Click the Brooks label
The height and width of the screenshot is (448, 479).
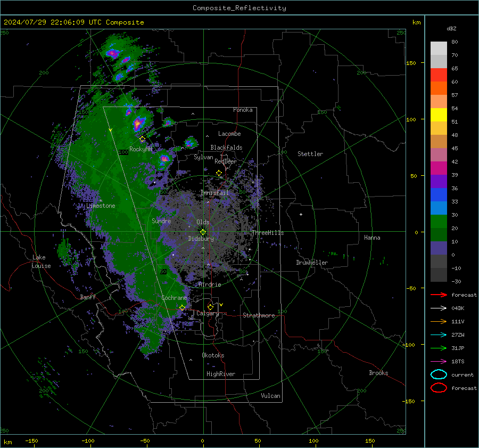click(378, 373)
